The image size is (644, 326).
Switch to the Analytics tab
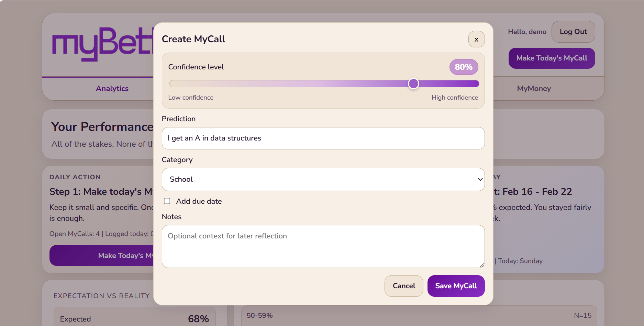[x=112, y=89]
